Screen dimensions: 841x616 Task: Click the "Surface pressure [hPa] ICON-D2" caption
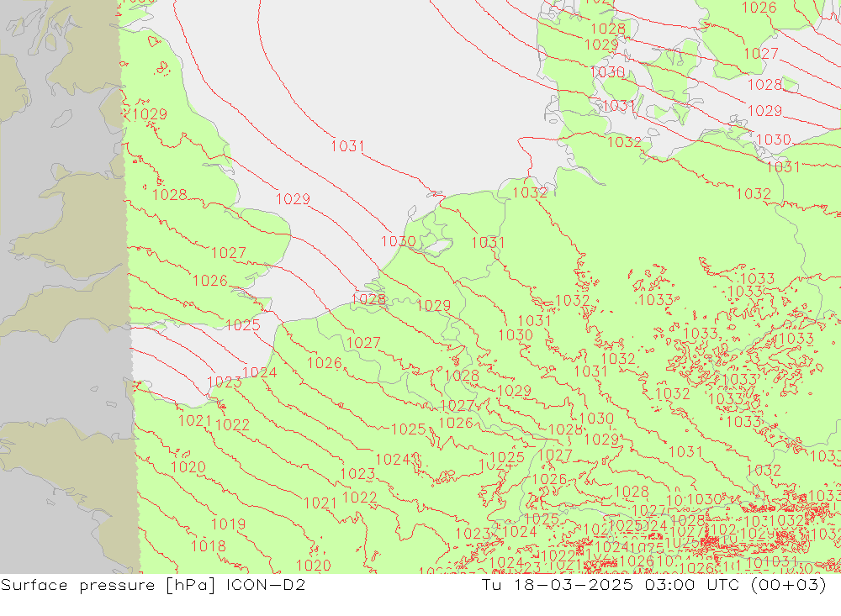pos(153,585)
